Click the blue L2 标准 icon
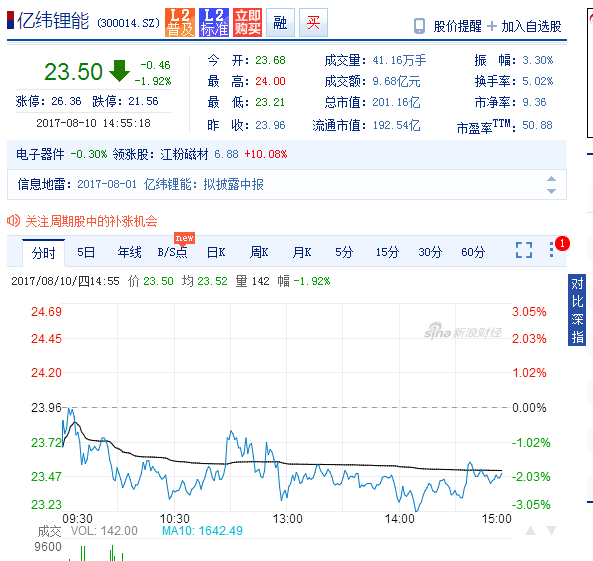This screenshot has width=593, height=561. [214, 23]
